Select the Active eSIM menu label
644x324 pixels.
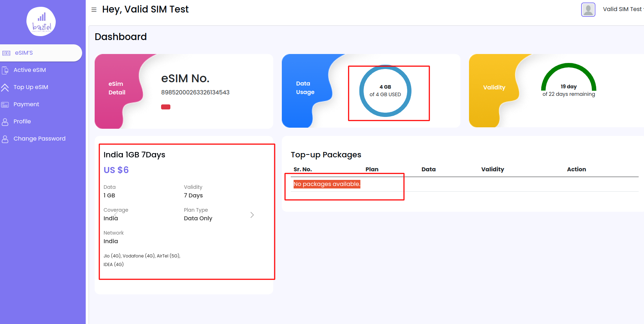click(30, 70)
